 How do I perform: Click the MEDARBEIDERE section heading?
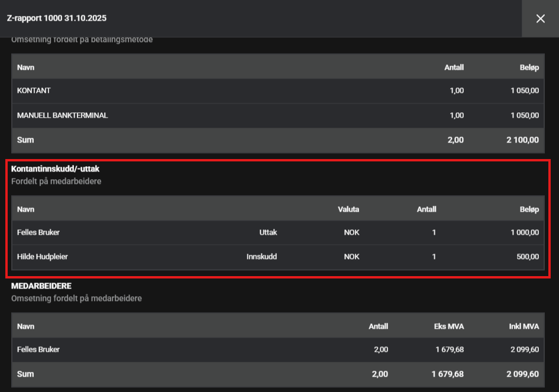(x=41, y=286)
